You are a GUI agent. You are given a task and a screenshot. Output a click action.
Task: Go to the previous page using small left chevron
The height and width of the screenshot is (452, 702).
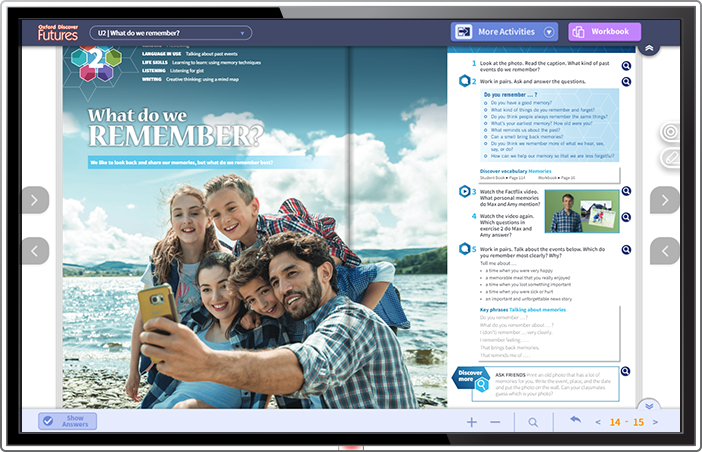598,422
